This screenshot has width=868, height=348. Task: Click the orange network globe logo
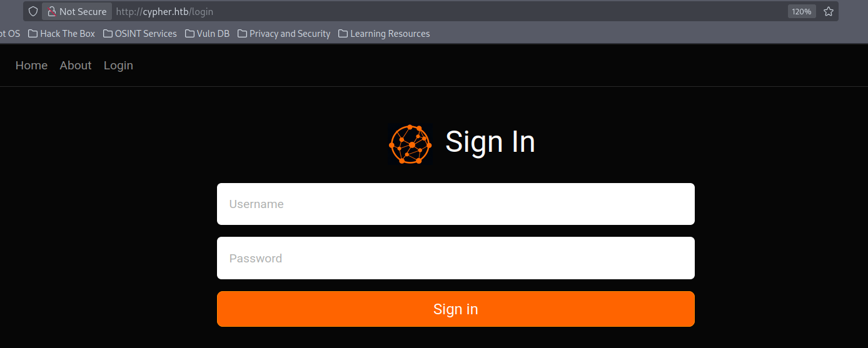click(410, 144)
